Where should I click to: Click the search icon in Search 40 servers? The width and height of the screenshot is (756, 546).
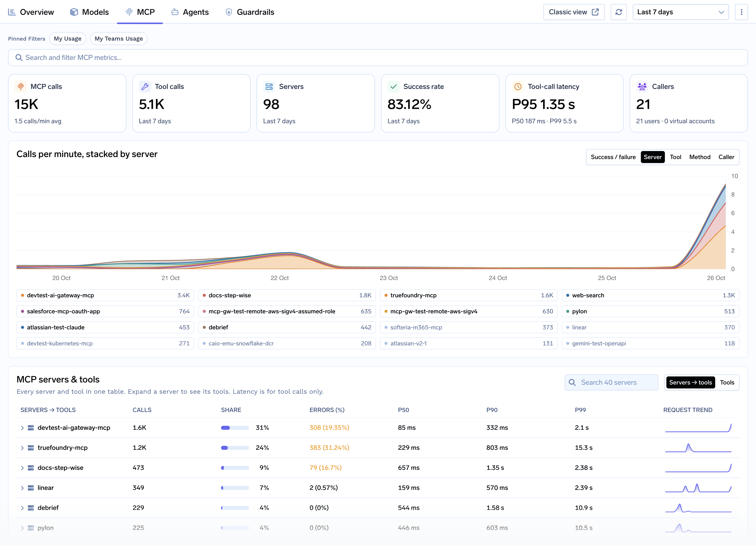point(572,382)
